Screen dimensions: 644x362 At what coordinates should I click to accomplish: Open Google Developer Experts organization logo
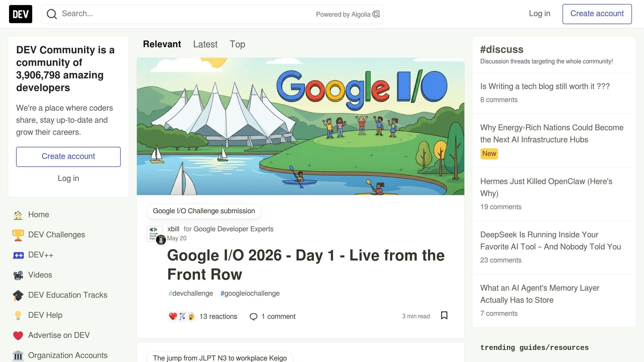tap(154, 233)
